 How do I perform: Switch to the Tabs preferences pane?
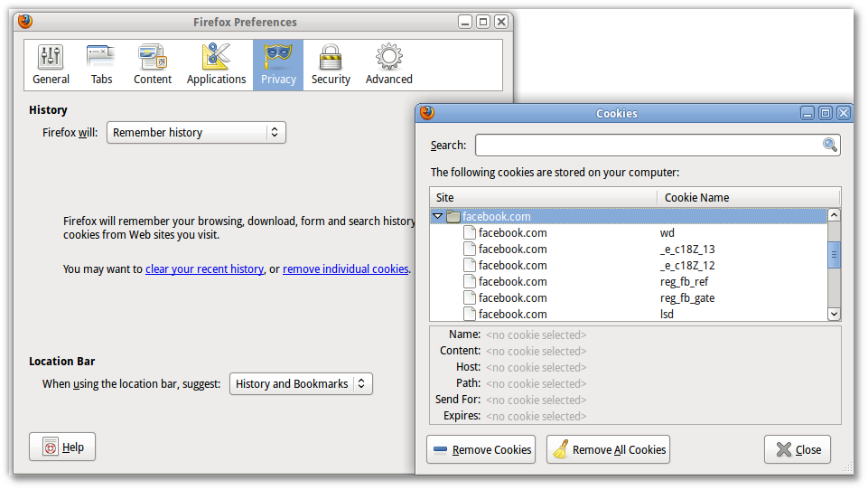coord(101,65)
